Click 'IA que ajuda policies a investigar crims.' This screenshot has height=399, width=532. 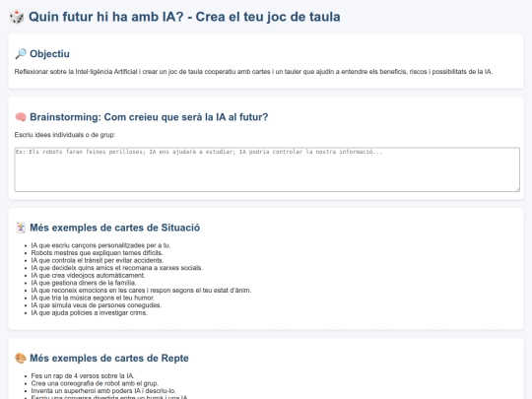[x=90, y=312]
